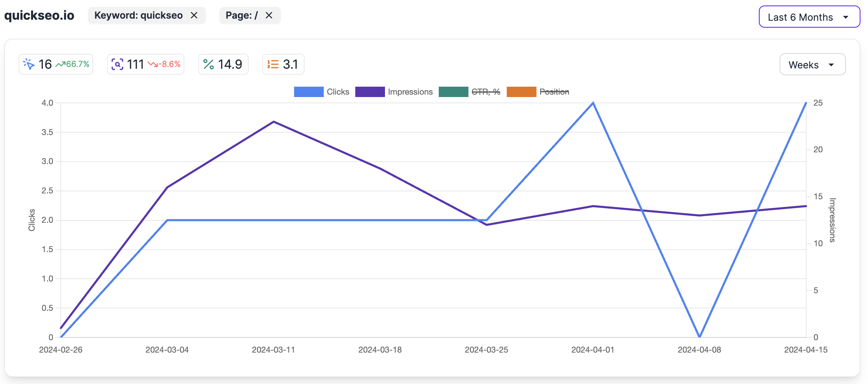Click the Clicks y-axis title
Screen dimensions: 868x384
pyautogui.click(x=32, y=220)
